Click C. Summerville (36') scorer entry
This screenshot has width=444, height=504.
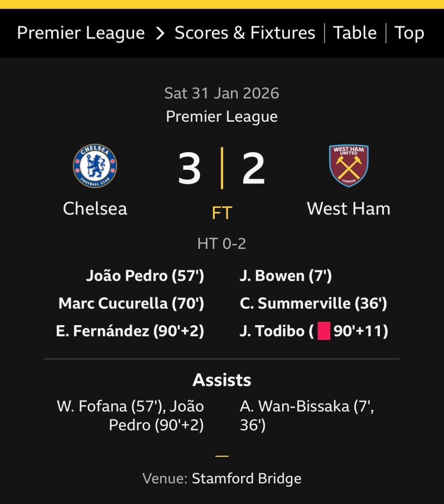[x=313, y=303]
